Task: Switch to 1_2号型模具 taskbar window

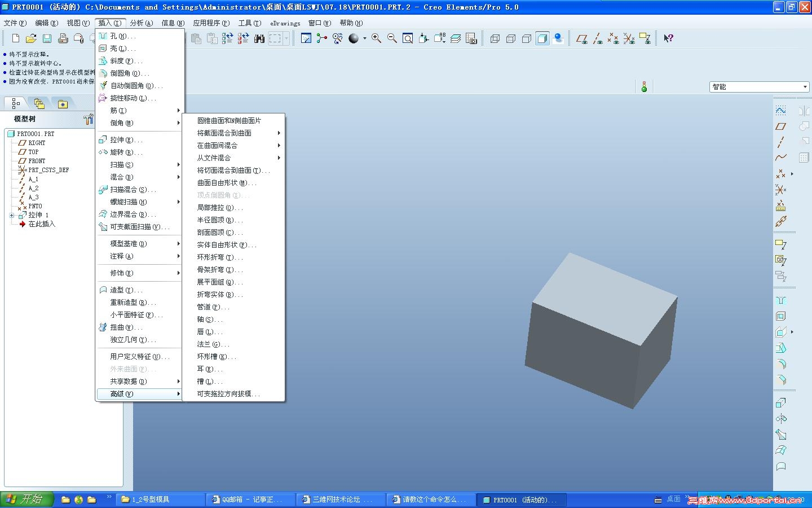Action: coord(160,500)
